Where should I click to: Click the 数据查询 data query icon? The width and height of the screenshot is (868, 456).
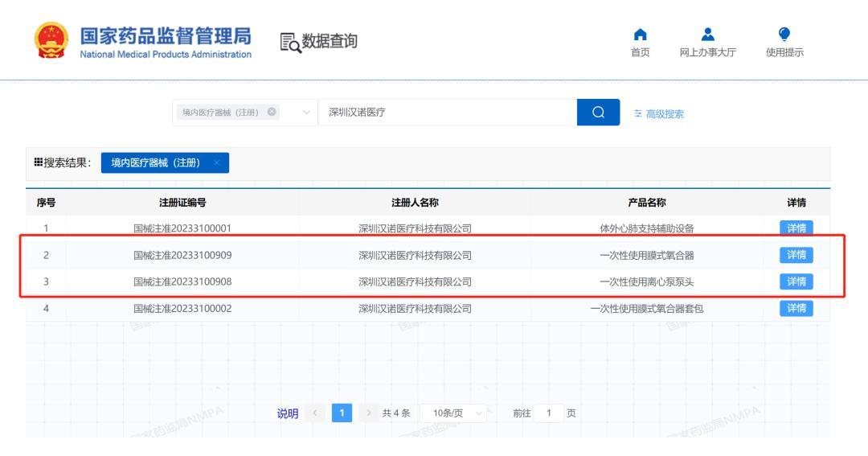pos(290,42)
